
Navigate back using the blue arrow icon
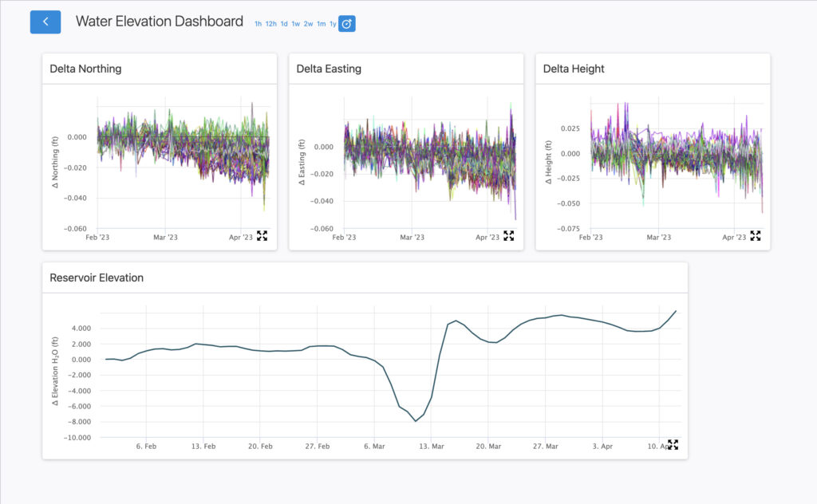(x=45, y=22)
